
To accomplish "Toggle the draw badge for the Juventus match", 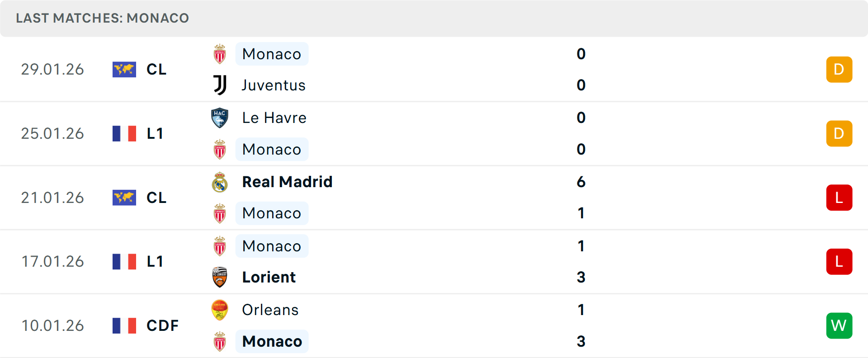I will pos(839,70).
